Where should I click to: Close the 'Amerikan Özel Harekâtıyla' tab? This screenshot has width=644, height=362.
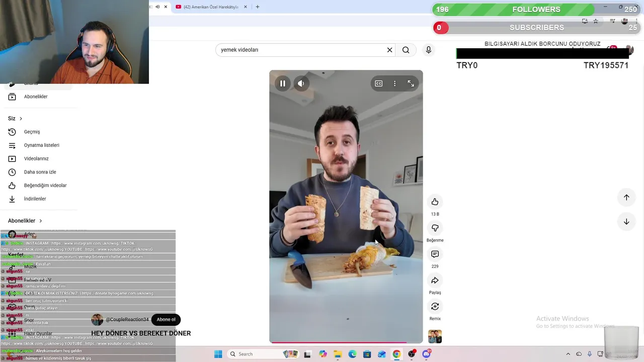[246, 7]
